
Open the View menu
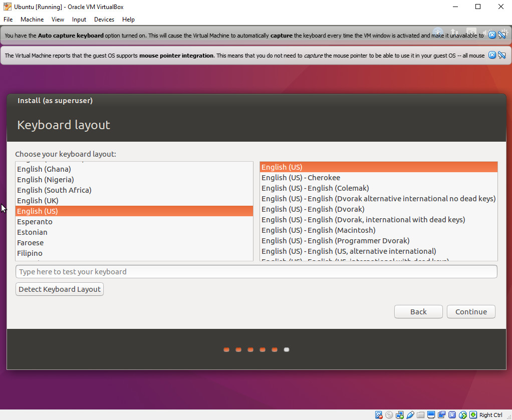[x=58, y=20]
